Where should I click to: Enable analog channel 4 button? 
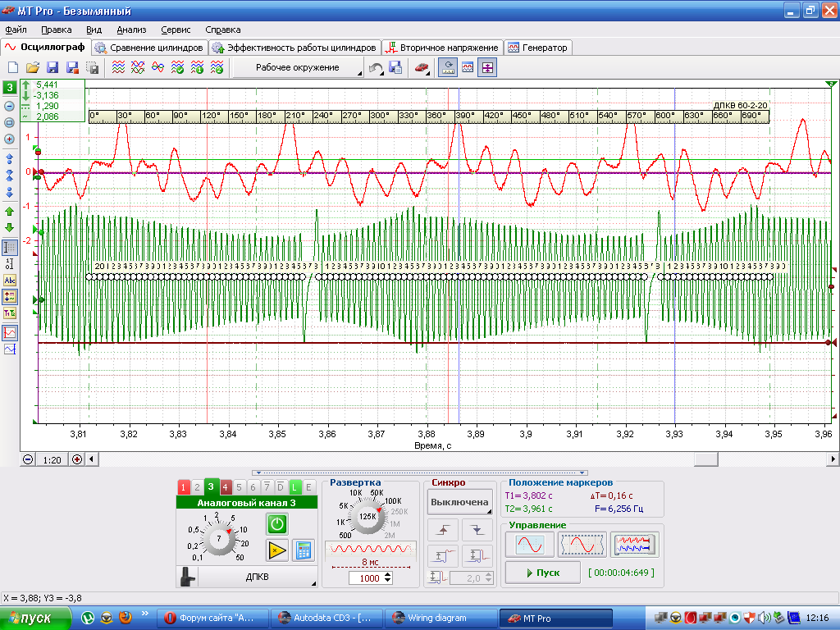225,487
